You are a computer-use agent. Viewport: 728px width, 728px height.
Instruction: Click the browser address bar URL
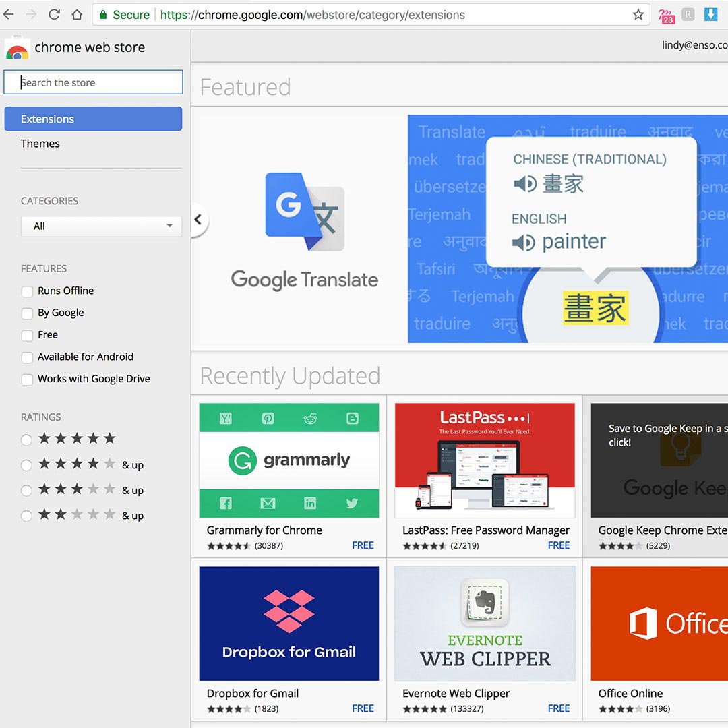point(313,15)
